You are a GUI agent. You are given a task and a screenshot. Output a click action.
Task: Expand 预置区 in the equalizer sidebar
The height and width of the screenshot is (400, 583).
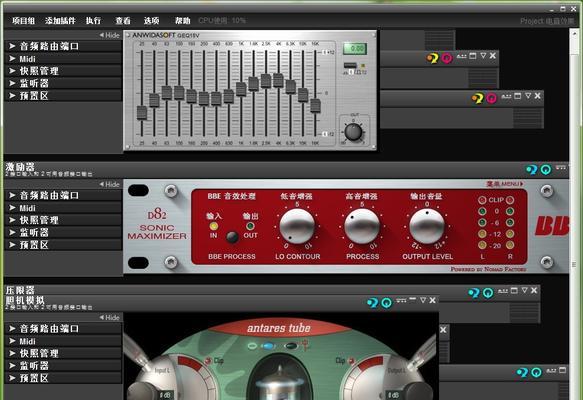tap(63, 96)
